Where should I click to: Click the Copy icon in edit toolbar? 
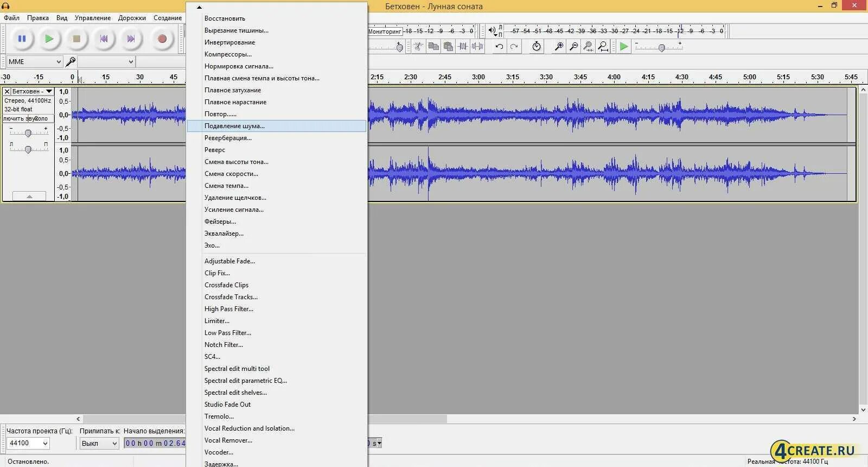tap(433, 47)
